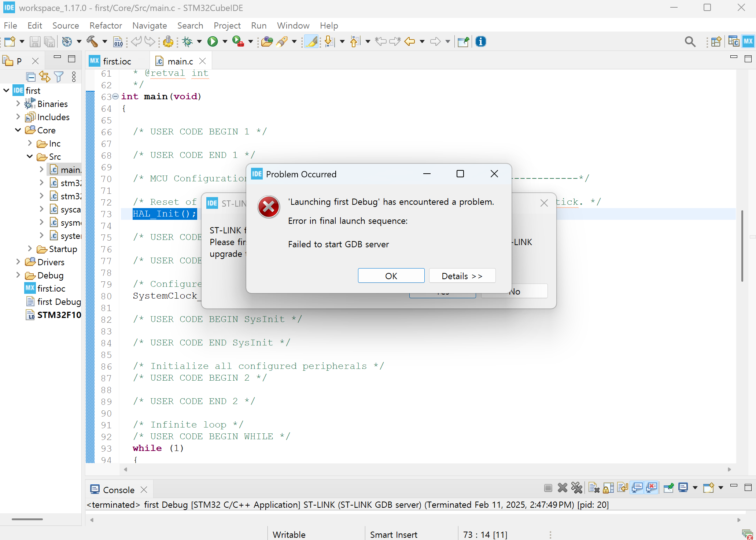
Task: Click the Run external tools icon
Action: click(238, 41)
